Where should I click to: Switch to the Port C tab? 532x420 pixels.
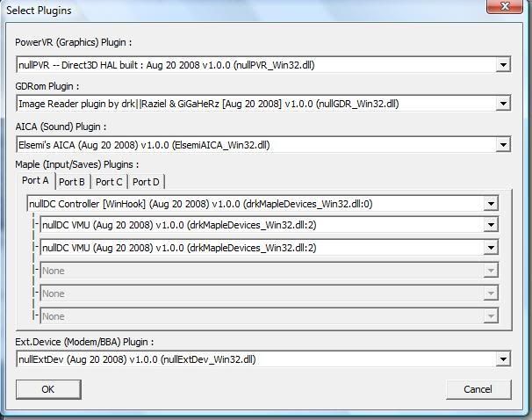[x=109, y=182]
